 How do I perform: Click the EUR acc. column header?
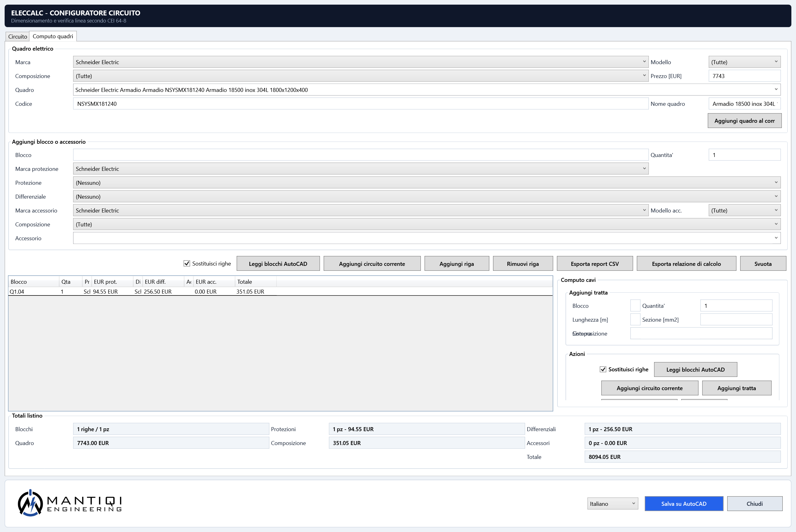(x=214, y=282)
